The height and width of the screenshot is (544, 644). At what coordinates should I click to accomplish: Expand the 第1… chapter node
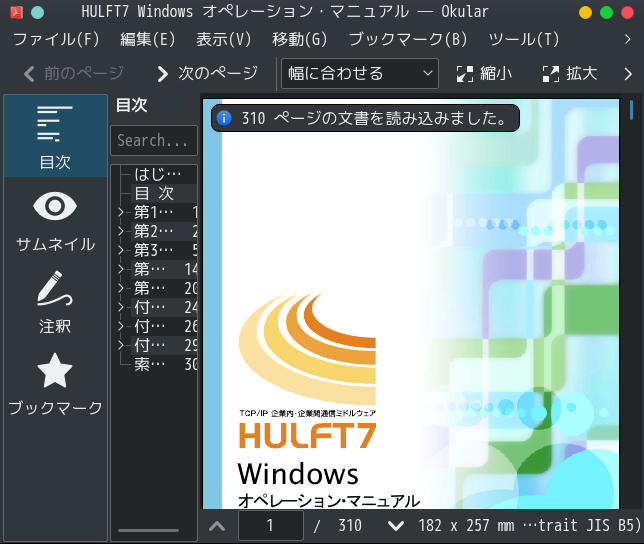[121, 212]
